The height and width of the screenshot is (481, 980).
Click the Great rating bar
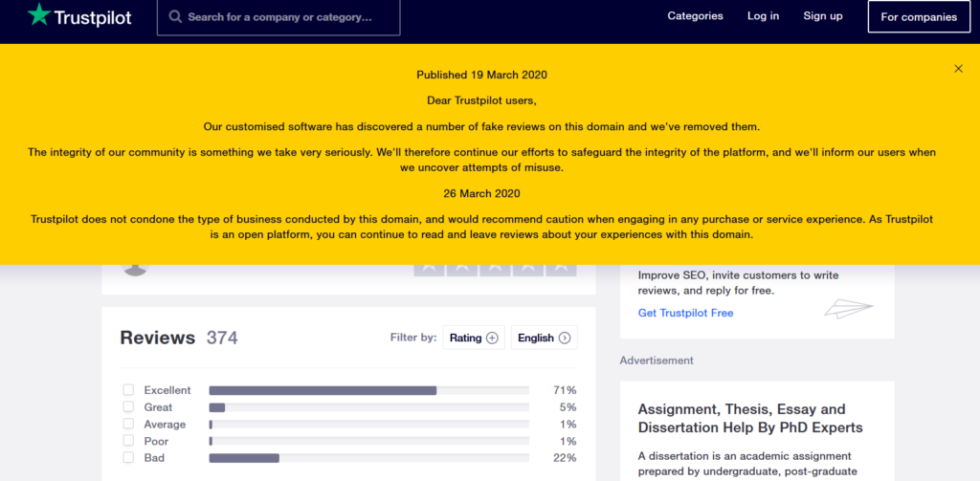(x=368, y=407)
